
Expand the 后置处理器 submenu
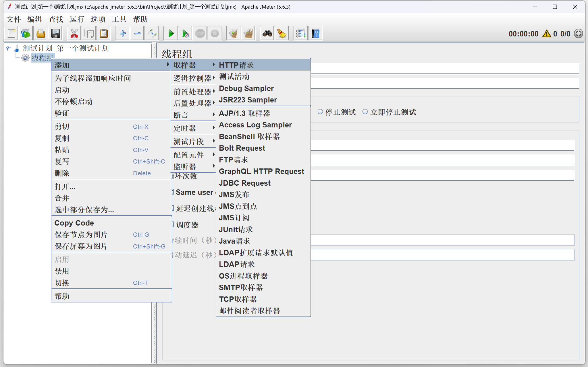[x=194, y=103]
